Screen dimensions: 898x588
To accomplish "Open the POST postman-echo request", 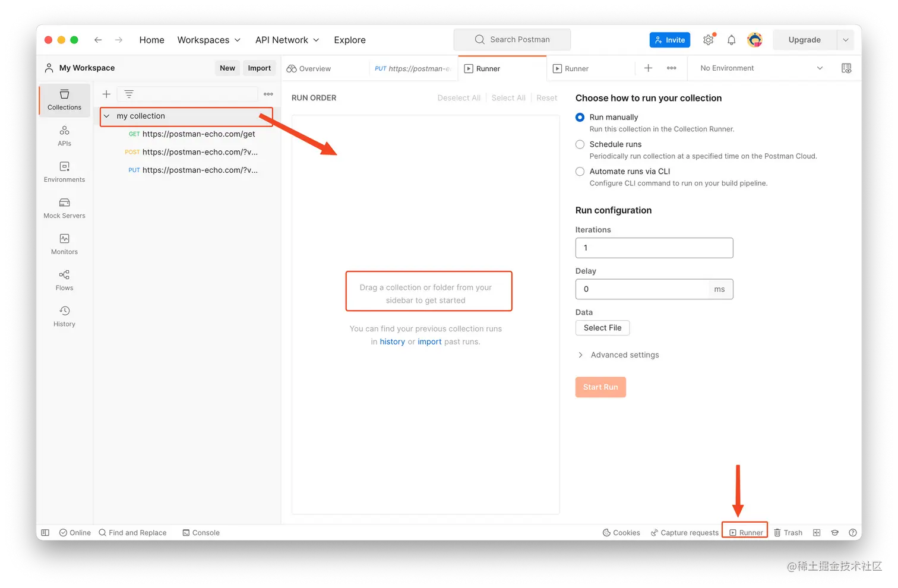I will (191, 152).
